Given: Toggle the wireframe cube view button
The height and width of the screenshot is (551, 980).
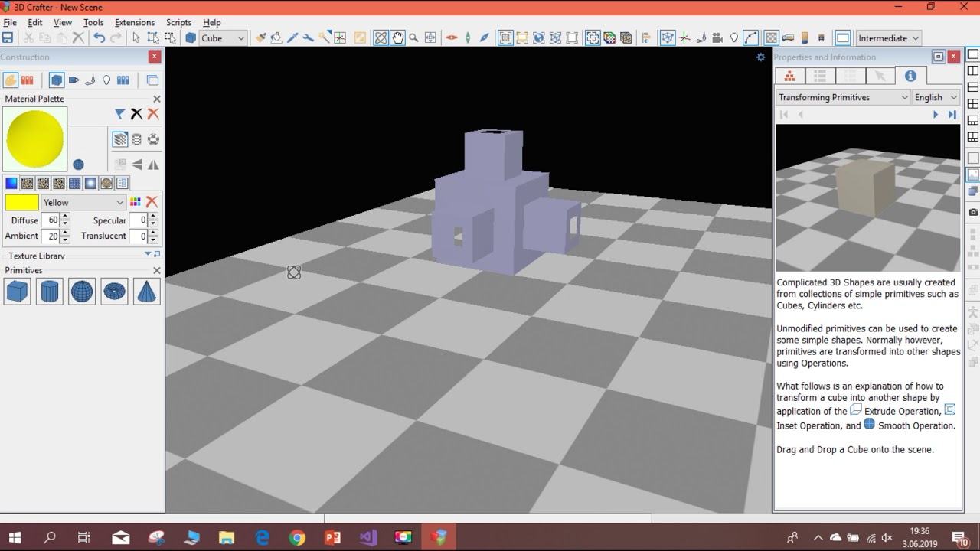Looking at the screenshot, I should tap(668, 37).
